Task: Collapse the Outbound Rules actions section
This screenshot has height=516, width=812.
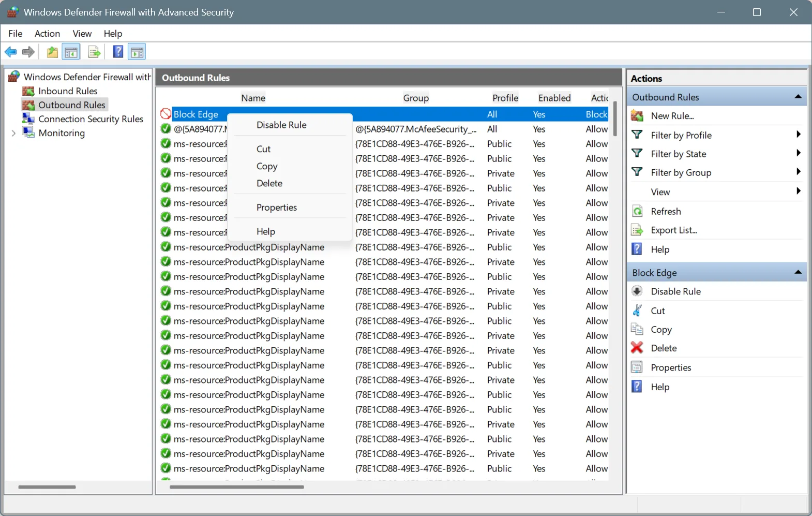Action: [798, 97]
